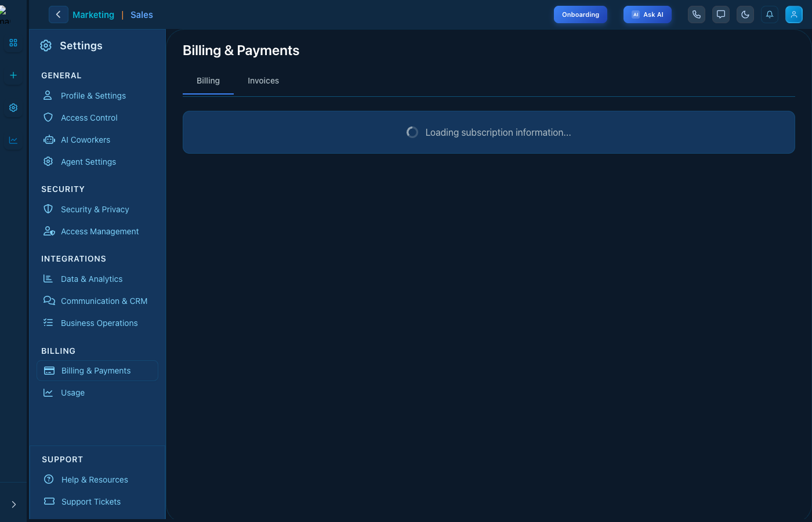Viewport: 812px width, 522px height.
Task: Open notifications bell icon
Action: 770,14
